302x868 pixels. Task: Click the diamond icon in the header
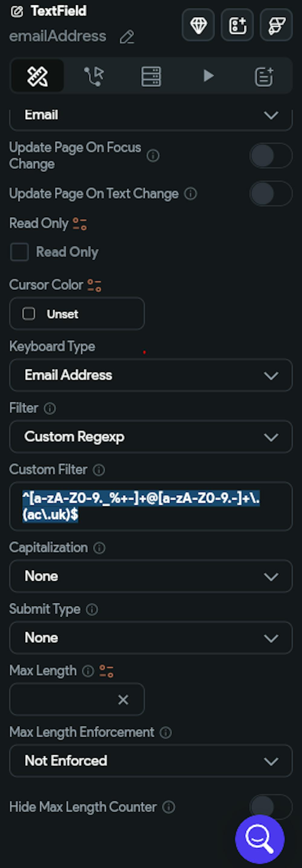(198, 25)
